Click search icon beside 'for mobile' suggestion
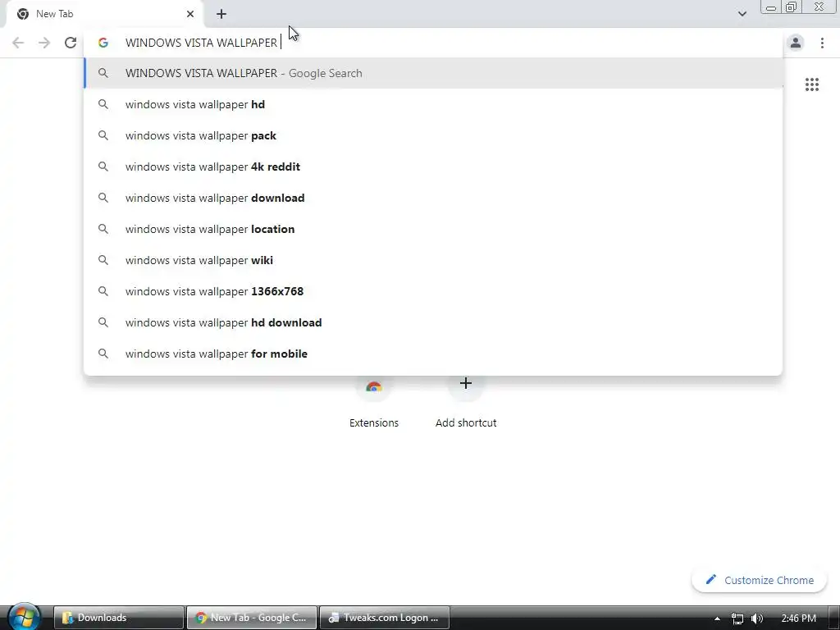Viewport: 840px width, 630px height. point(103,354)
